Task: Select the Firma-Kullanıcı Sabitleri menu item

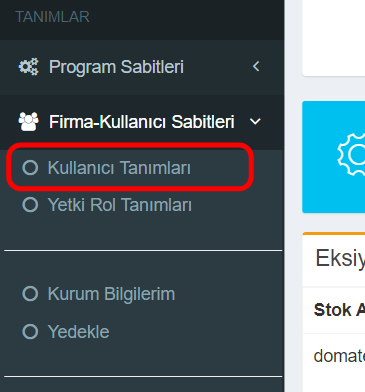Action: pyautogui.click(x=142, y=122)
